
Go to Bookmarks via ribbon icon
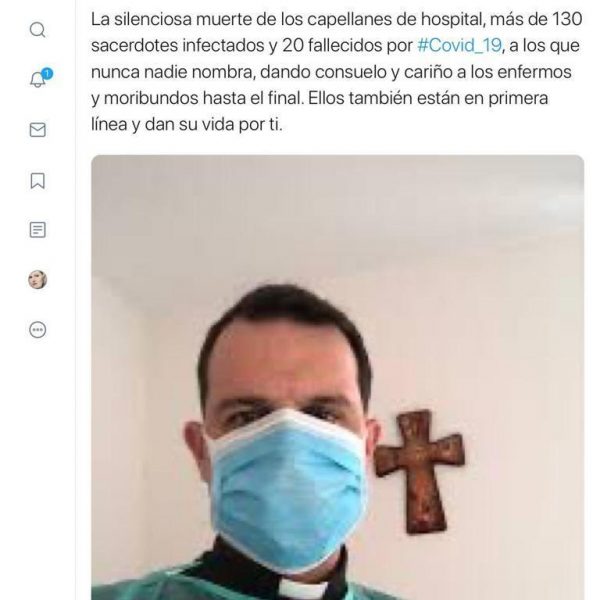pos(38,181)
